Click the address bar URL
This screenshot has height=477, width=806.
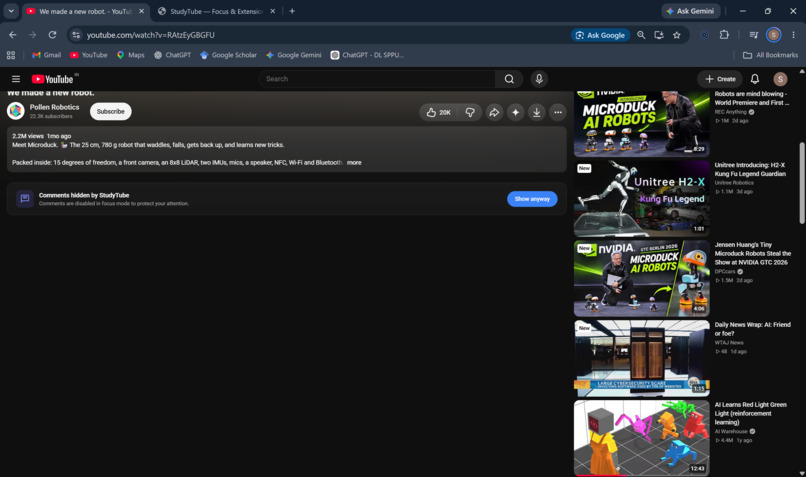click(x=151, y=35)
